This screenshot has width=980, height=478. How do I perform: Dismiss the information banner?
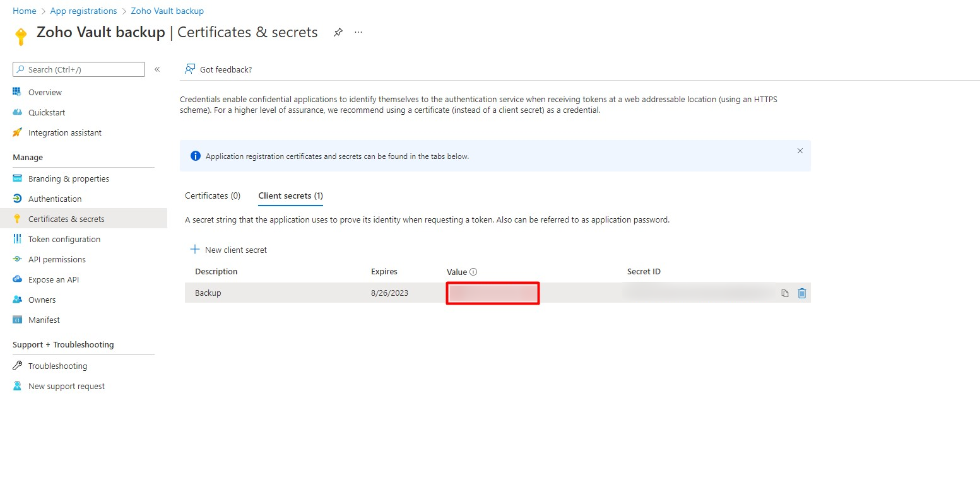pyautogui.click(x=800, y=151)
